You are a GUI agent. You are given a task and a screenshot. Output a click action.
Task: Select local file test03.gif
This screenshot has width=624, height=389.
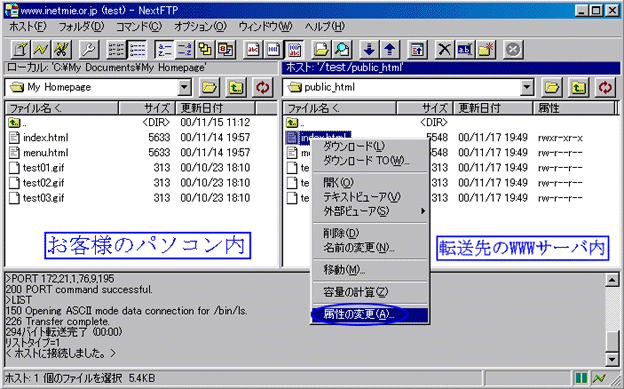click(x=37, y=198)
